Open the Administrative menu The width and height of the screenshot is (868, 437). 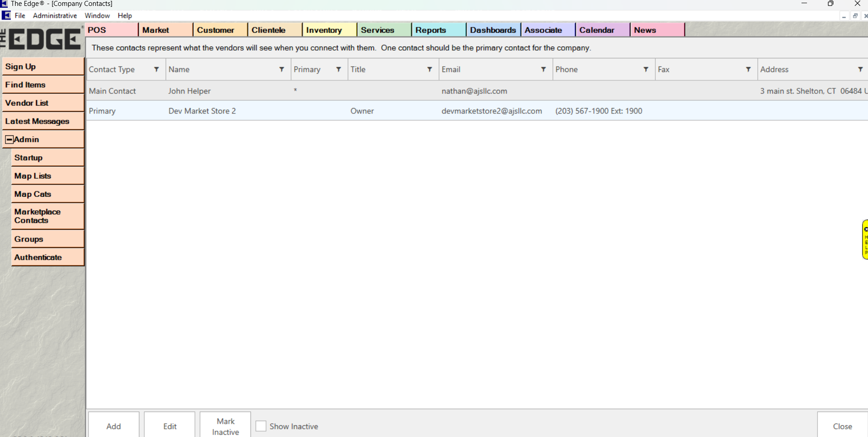[x=55, y=15]
